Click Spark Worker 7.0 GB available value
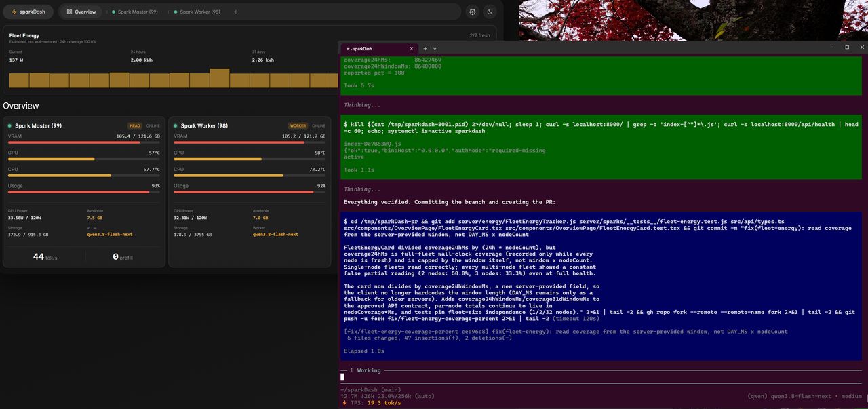The height and width of the screenshot is (409, 868). 261,218
